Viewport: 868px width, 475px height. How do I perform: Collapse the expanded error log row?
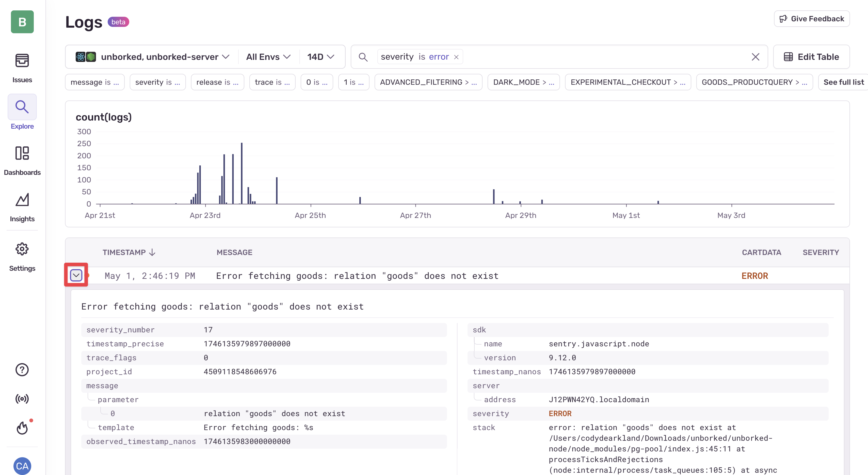[76, 275]
